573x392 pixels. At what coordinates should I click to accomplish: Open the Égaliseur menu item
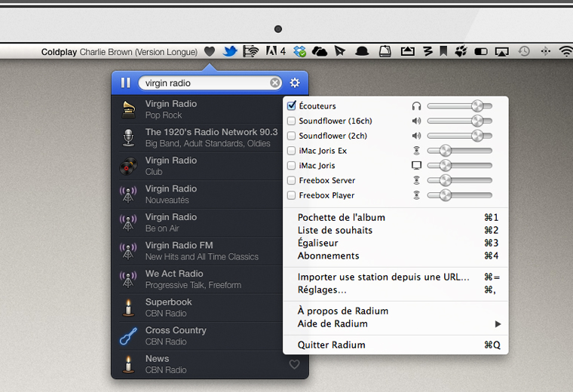[x=396, y=243]
